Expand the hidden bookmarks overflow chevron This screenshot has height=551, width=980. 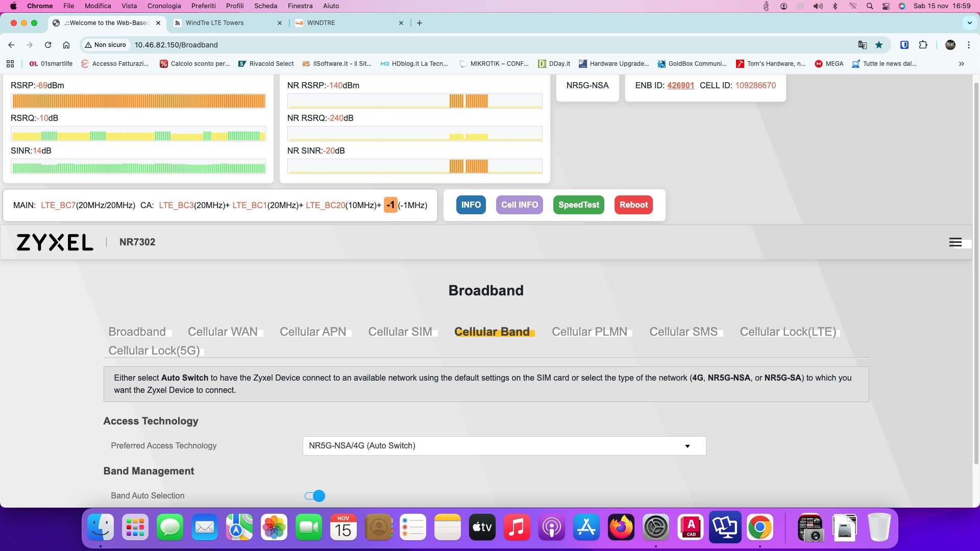coord(961,64)
